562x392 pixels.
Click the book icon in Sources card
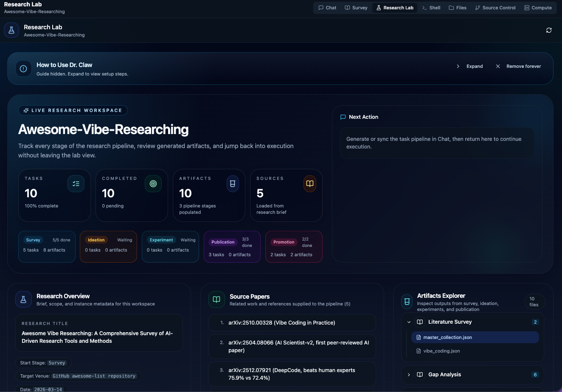310,184
